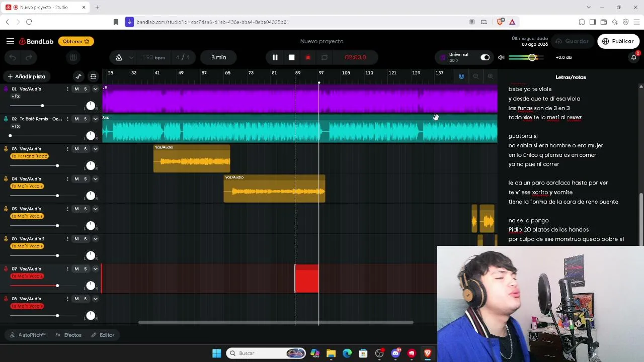
Task: Open the Editor tab
Action: point(103,335)
